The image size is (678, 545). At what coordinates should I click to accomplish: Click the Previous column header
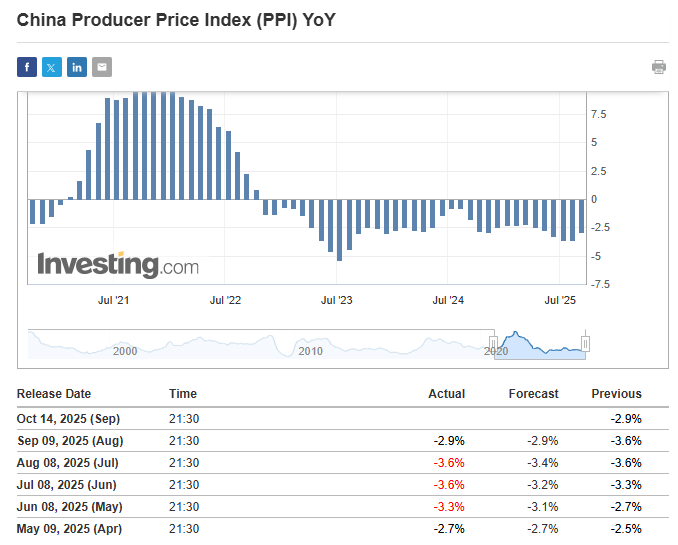point(616,393)
